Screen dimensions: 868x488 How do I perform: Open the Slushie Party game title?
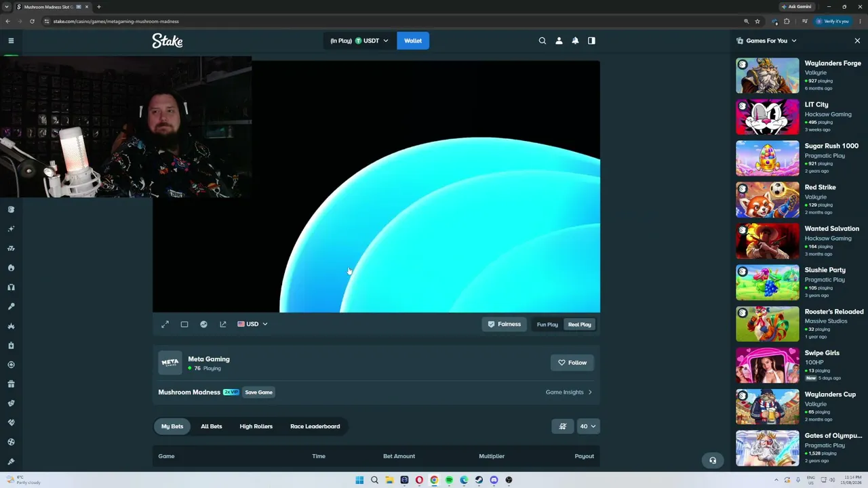(825, 270)
